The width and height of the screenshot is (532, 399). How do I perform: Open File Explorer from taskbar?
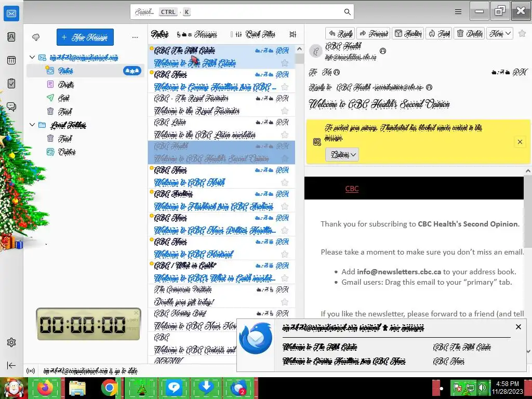[77, 388]
